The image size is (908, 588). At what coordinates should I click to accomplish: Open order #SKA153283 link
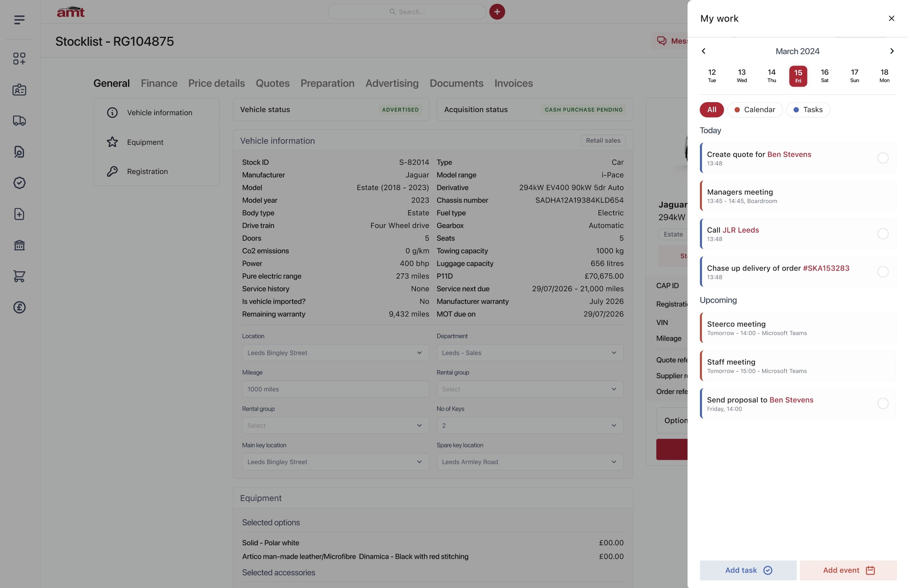click(826, 268)
